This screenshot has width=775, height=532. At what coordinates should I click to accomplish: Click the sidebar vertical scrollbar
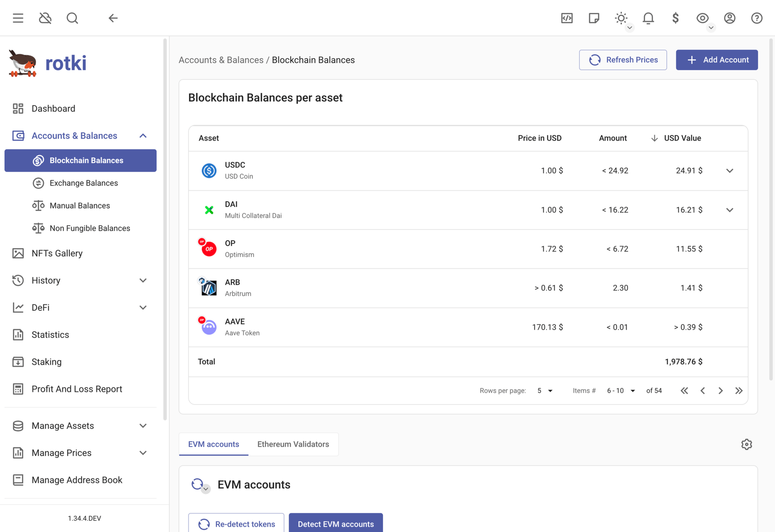[x=165, y=229]
